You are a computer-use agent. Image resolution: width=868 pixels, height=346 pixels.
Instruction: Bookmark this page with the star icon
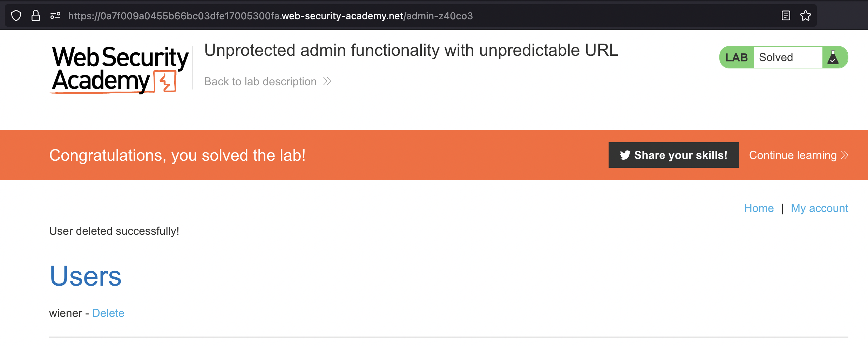(x=805, y=16)
